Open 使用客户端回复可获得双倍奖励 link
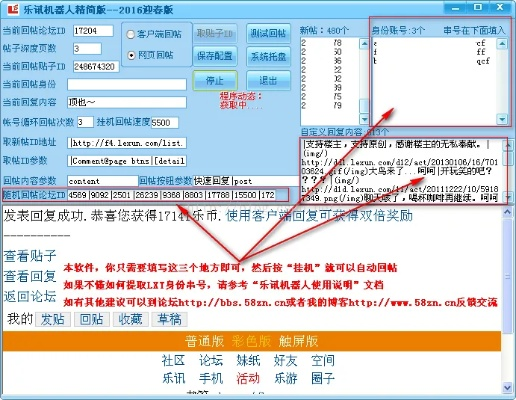 (319, 216)
